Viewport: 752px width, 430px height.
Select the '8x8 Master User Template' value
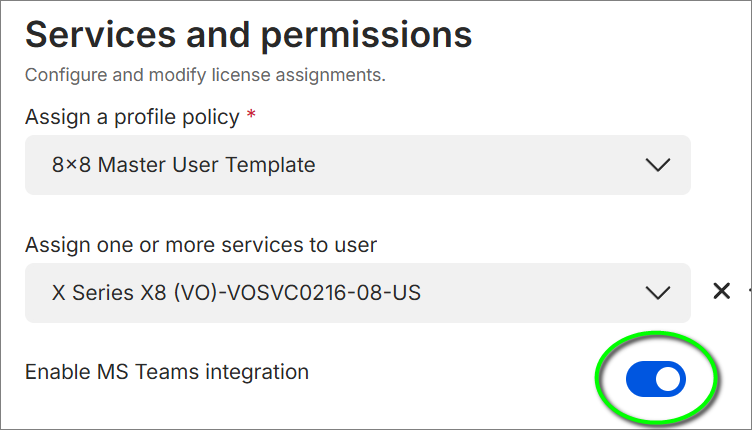click(184, 165)
